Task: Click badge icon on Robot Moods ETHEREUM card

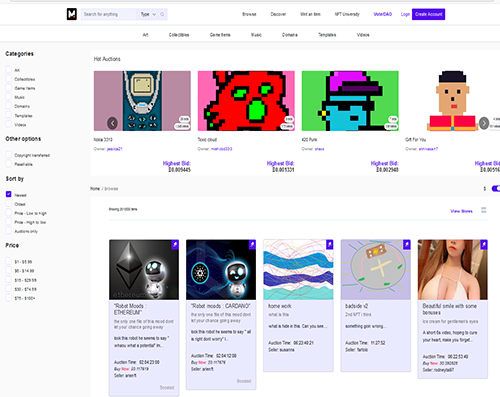Action: (175, 245)
